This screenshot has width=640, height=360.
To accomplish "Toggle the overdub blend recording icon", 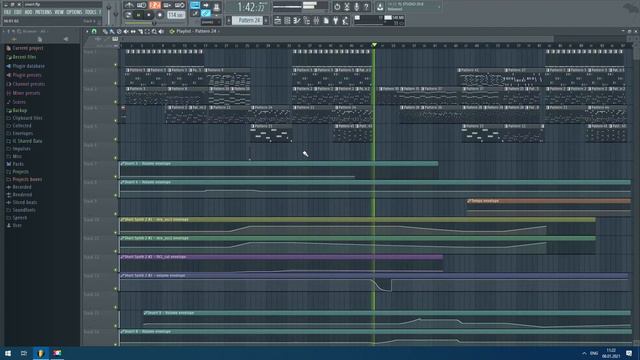I will (167, 5).
